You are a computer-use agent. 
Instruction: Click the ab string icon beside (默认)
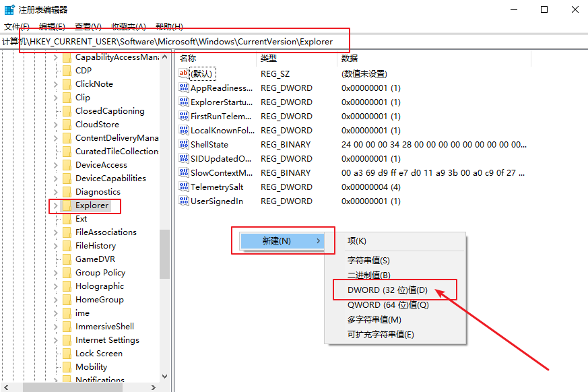coord(183,73)
